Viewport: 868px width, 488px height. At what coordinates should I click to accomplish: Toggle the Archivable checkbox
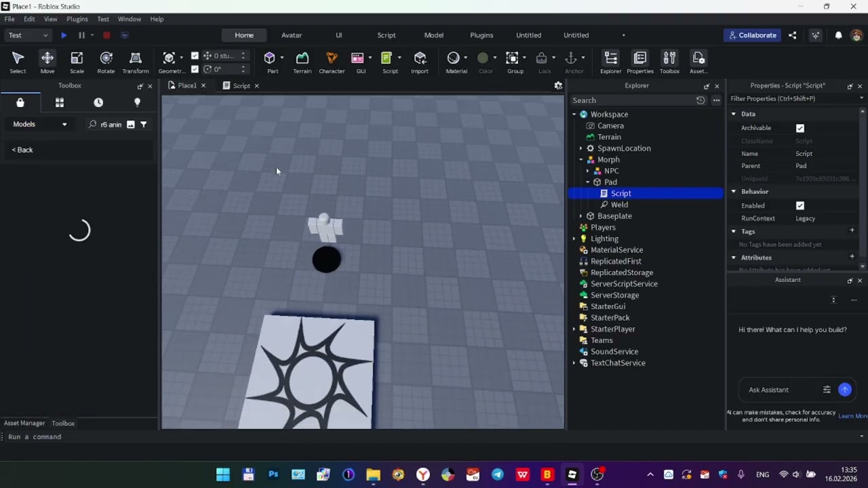(800, 128)
